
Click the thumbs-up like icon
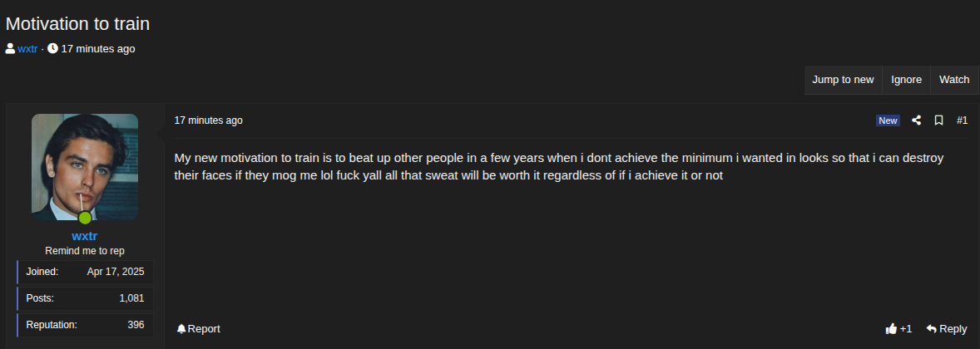(x=891, y=328)
